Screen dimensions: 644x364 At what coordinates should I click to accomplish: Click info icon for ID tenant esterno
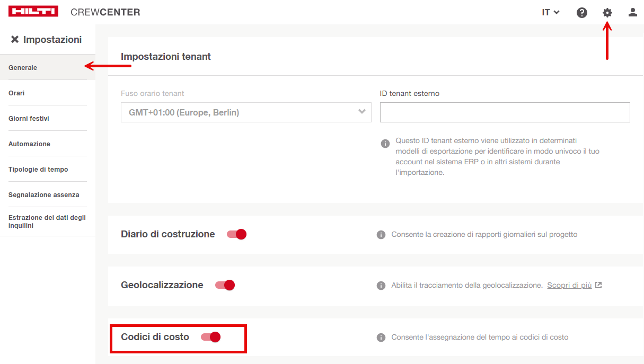click(x=385, y=144)
